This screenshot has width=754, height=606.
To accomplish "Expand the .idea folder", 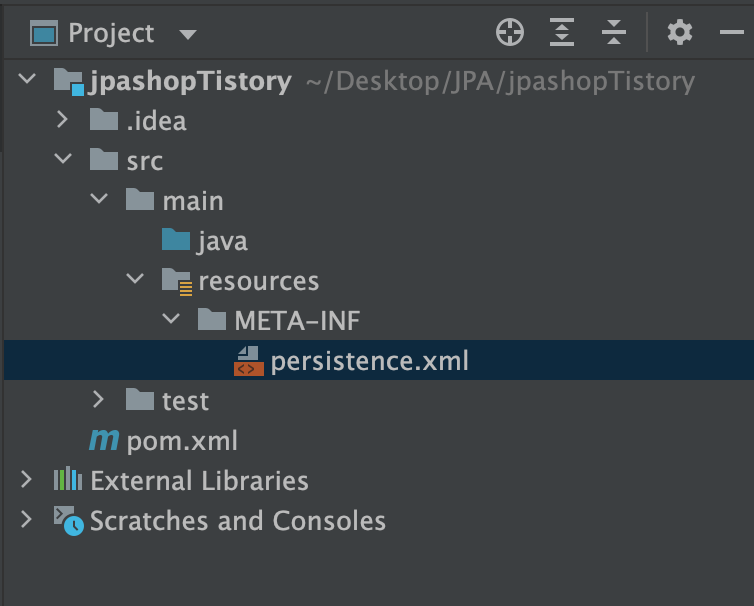I will 62,119.
